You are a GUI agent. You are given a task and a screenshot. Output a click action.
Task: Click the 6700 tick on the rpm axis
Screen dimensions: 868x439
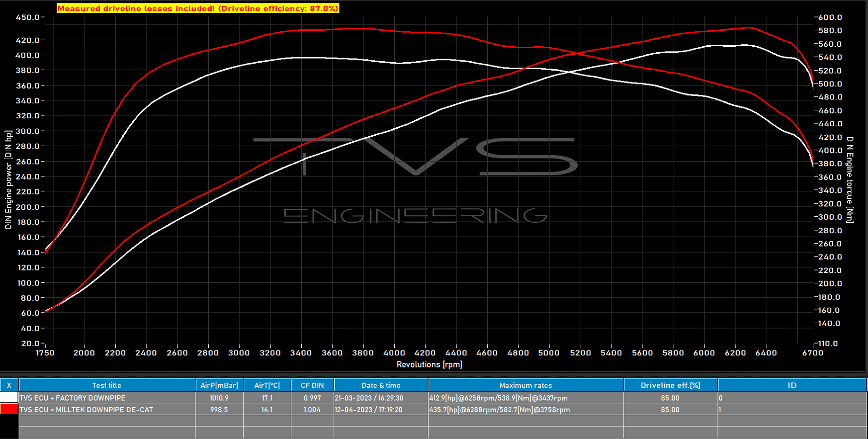pos(813,353)
